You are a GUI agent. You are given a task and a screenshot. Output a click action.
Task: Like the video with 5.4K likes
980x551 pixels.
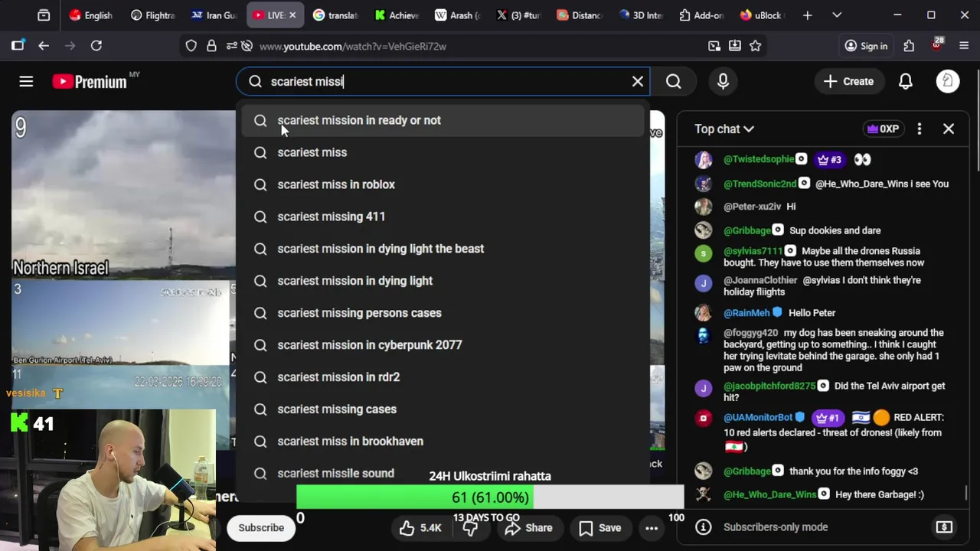click(420, 528)
